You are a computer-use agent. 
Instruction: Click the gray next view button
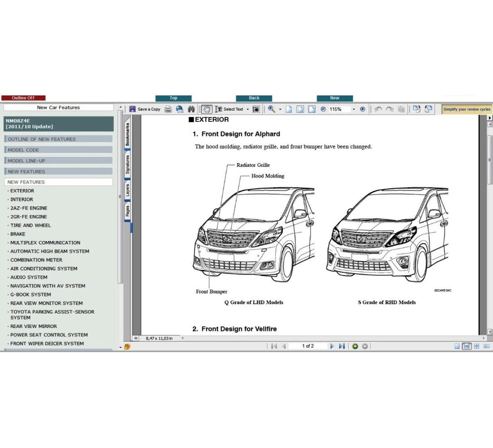(x=365, y=346)
